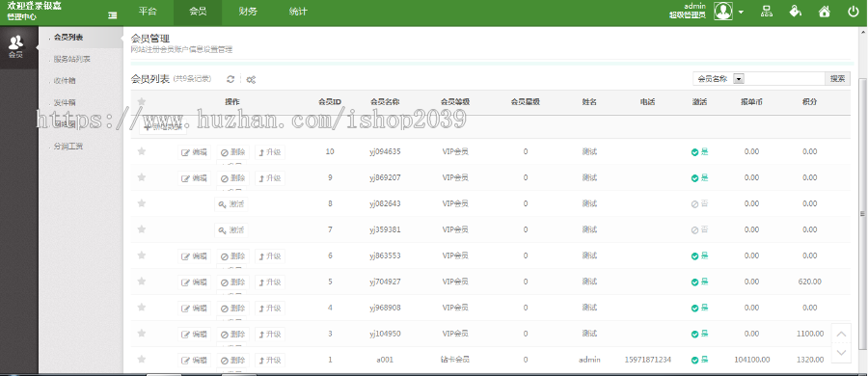The height and width of the screenshot is (376, 868).
Task: Delete member a001
Action: pos(232,361)
